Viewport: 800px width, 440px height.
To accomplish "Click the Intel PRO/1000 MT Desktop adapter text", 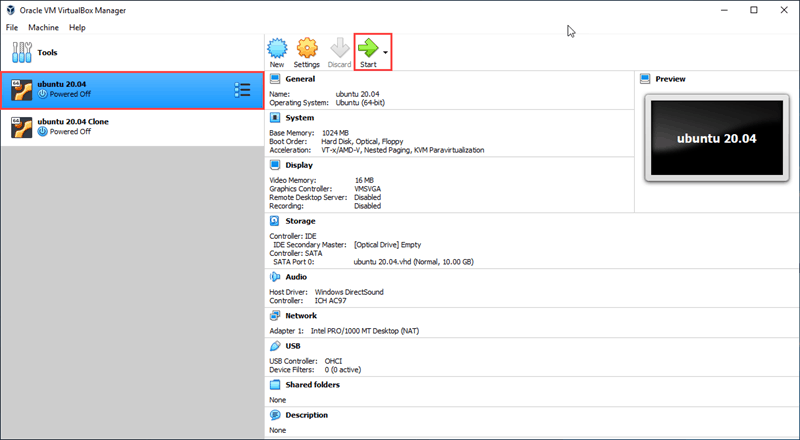I will click(365, 331).
